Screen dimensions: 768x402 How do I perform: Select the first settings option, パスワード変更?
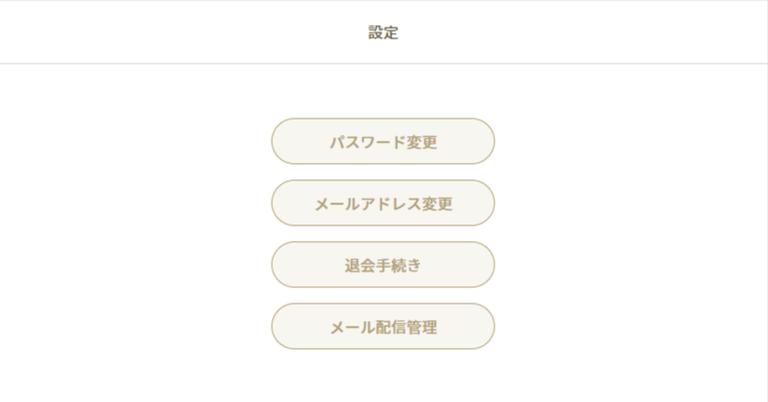tap(383, 142)
